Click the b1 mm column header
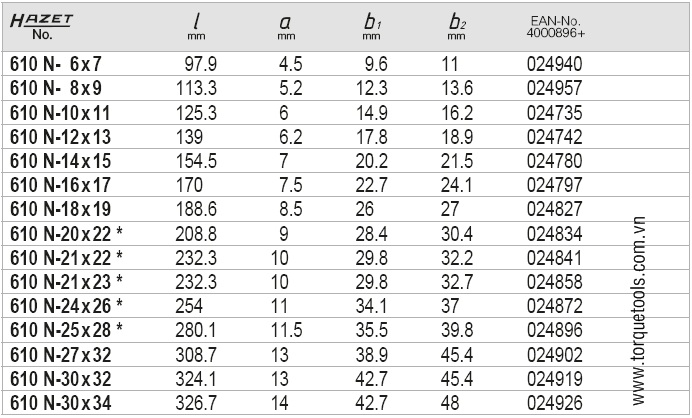Viewport: 692px width, 418px height. click(372, 26)
